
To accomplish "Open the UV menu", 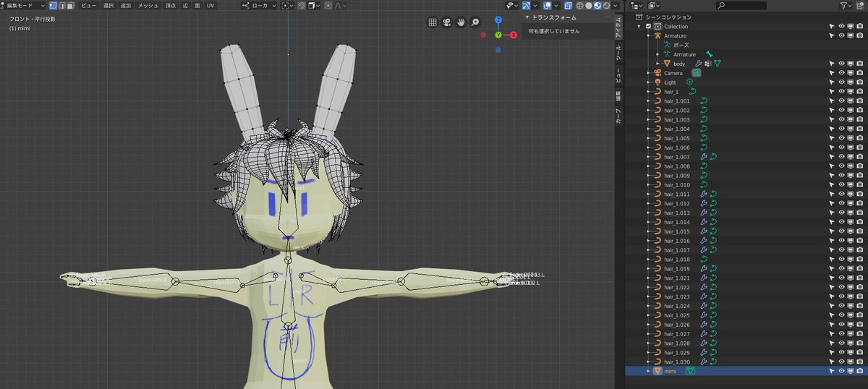I will point(210,5).
